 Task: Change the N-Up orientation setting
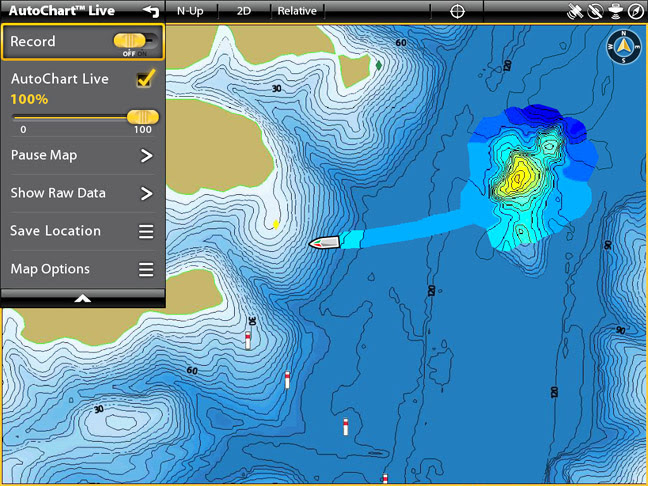pyautogui.click(x=190, y=12)
